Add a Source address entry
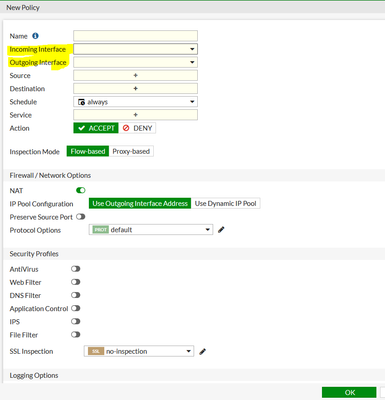Screen dimensions: 385x400 135,75
